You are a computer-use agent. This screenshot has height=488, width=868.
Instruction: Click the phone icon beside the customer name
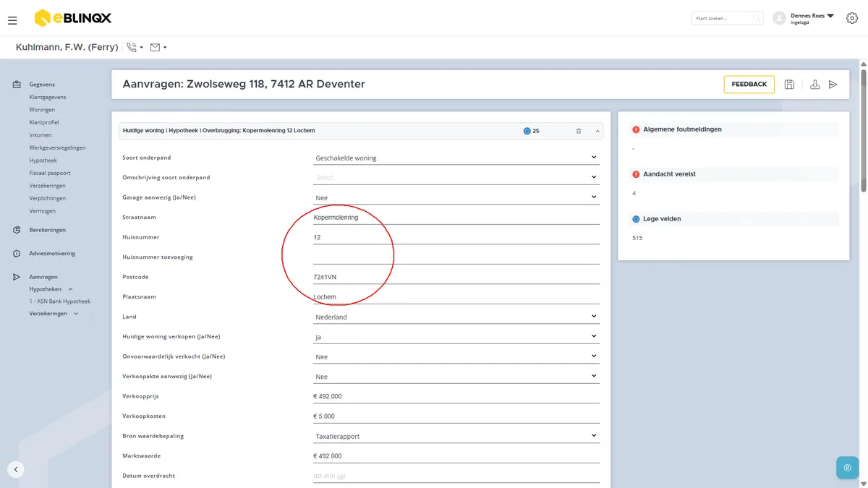click(x=132, y=47)
